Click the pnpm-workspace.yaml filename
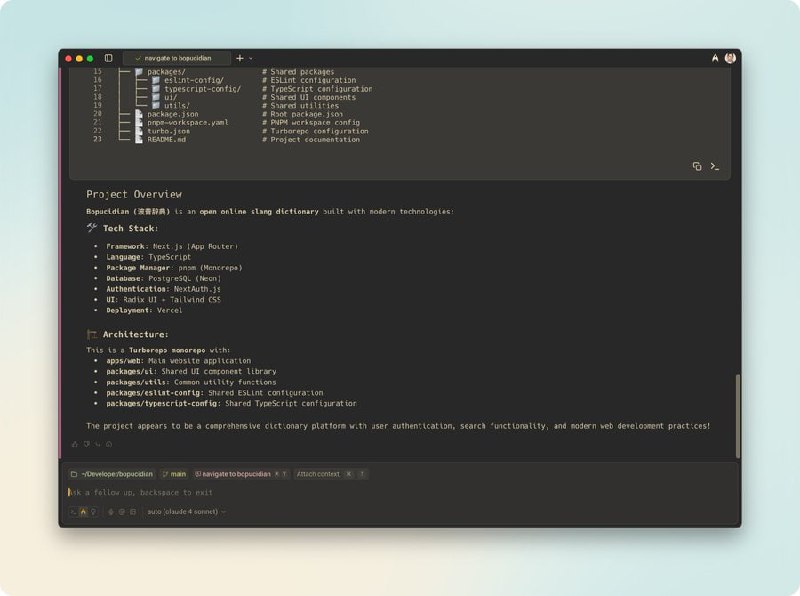The width and height of the screenshot is (800, 596). [x=188, y=122]
